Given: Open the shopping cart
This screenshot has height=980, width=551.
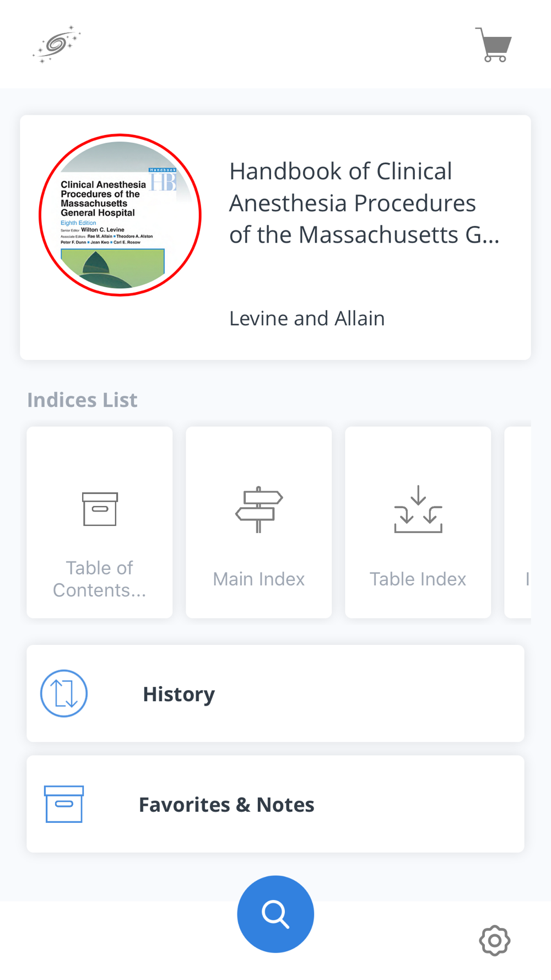Looking at the screenshot, I should (x=494, y=45).
